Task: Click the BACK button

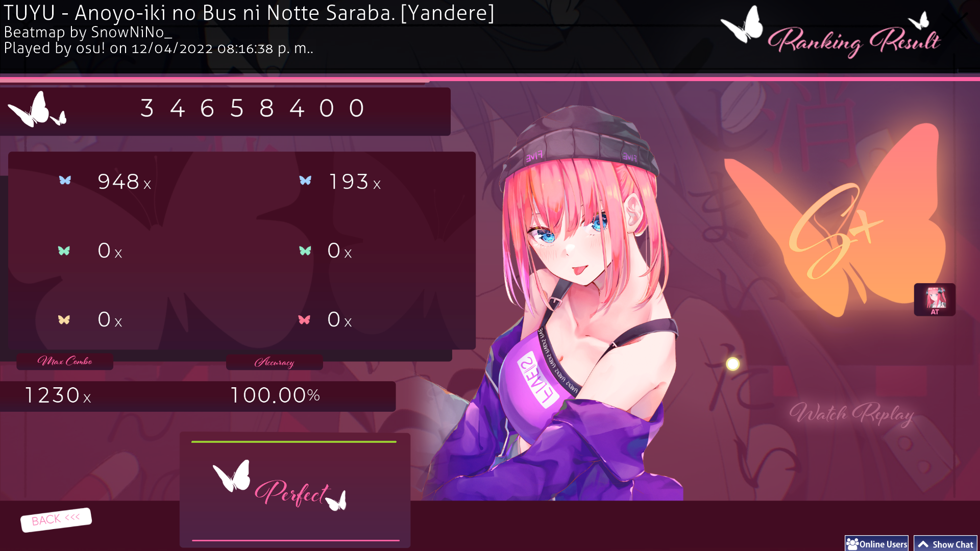Action: point(56,519)
